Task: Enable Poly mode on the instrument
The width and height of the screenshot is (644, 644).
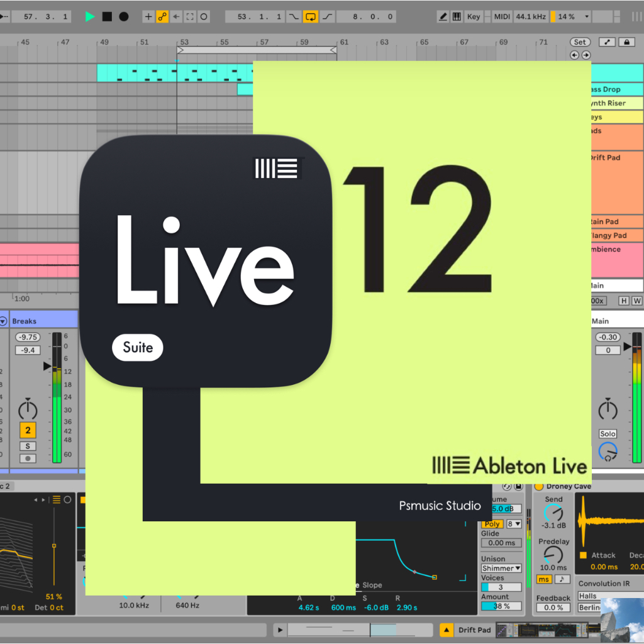Action: point(491,524)
